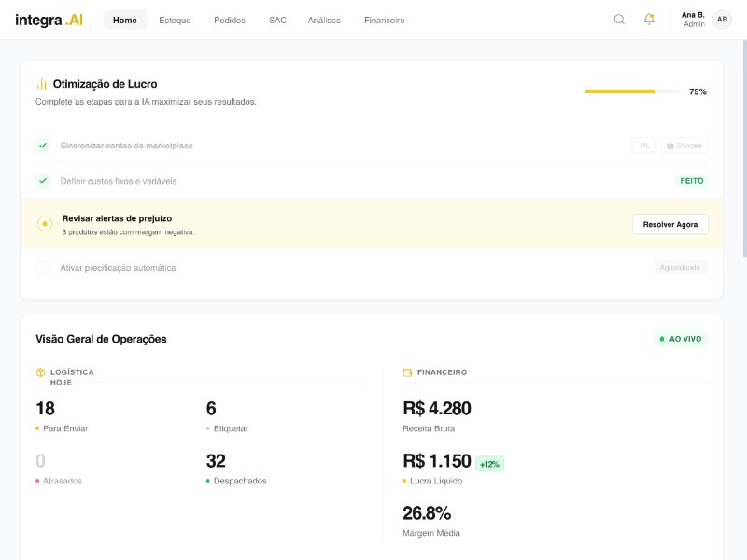Open the notifications bell

point(649,20)
